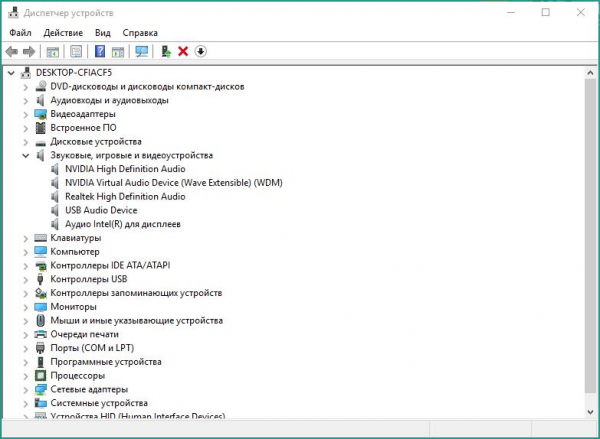600x439 pixels.
Task: Click the Сетевые адаптеры network icon
Action: 41,390
